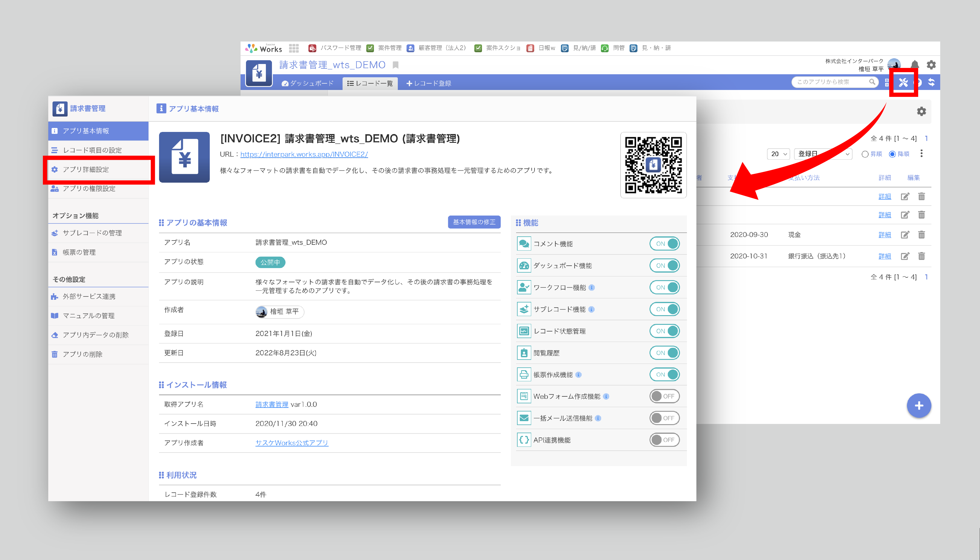Screen dimensions: 980x560
Task: Click the QR code image of the app
Action: [x=653, y=165]
